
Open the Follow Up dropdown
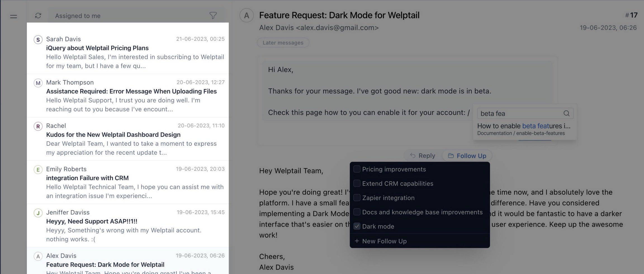[x=467, y=156]
